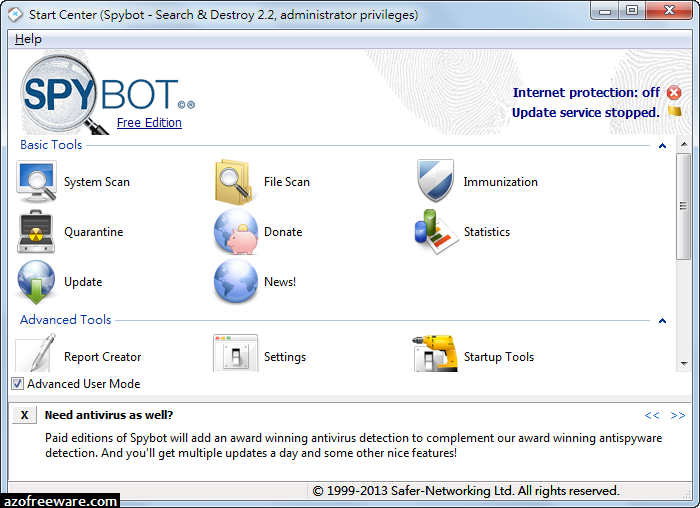This screenshot has height=508, width=700.
Task: Show next tip with >> link
Action: pos(678,416)
